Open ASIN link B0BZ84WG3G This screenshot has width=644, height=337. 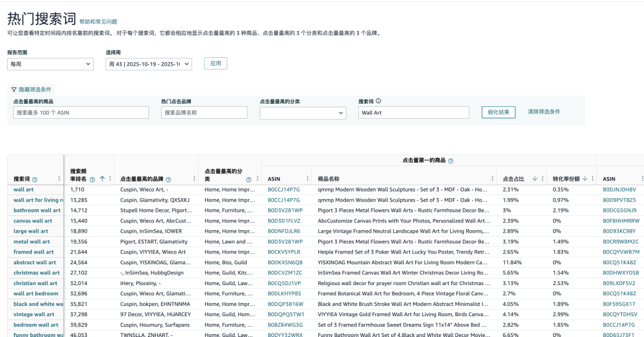coord(285,324)
